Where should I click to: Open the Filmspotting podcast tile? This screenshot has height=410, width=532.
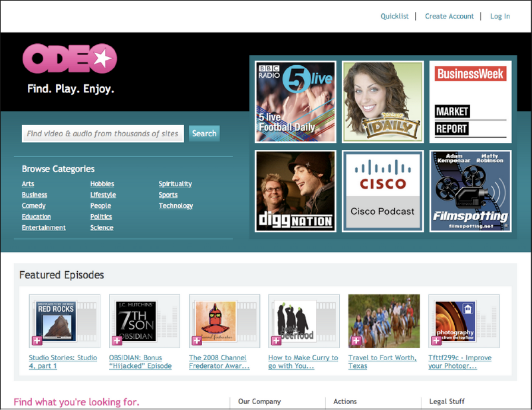pos(470,191)
